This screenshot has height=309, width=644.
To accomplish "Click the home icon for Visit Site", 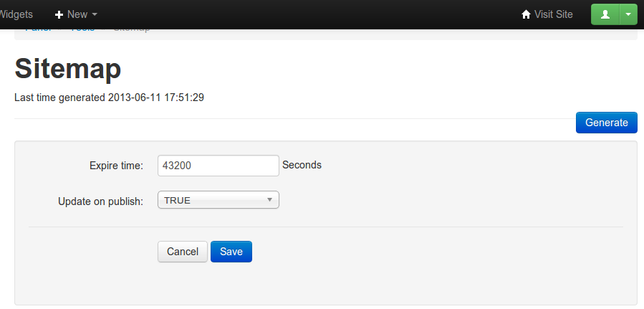I will click(527, 14).
